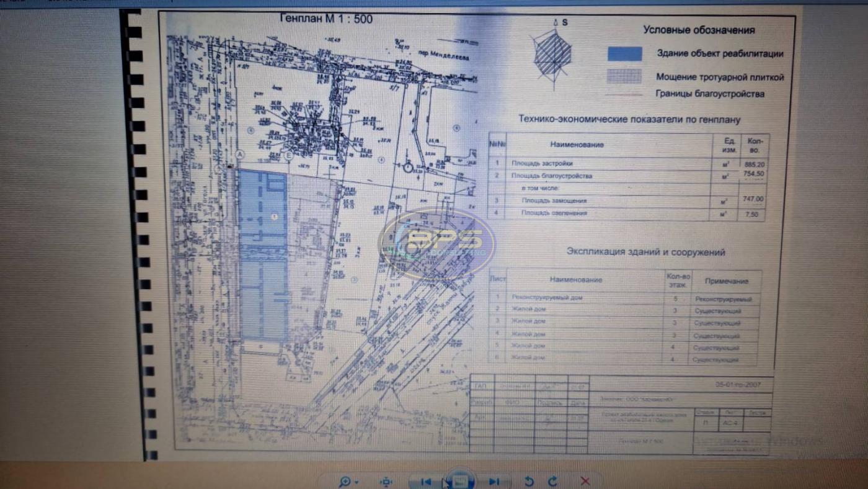Open the zoom dropdown arrow

[356, 482]
